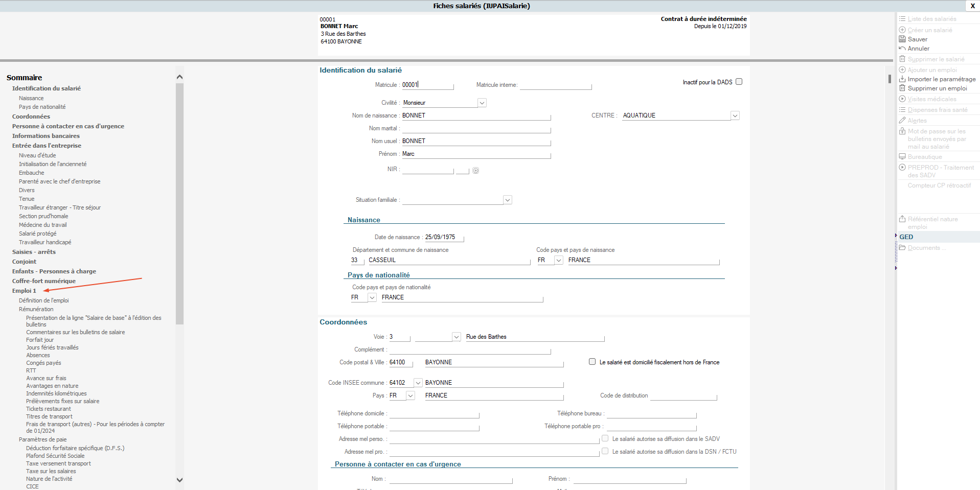Screen dimensions: 980x490
Task: Click the Tickets restaurant summary link
Action: (x=49, y=409)
